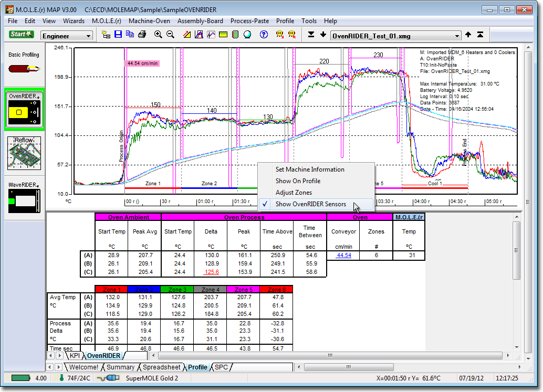Click the Copy icon in toolbar

(x=130, y=34)
